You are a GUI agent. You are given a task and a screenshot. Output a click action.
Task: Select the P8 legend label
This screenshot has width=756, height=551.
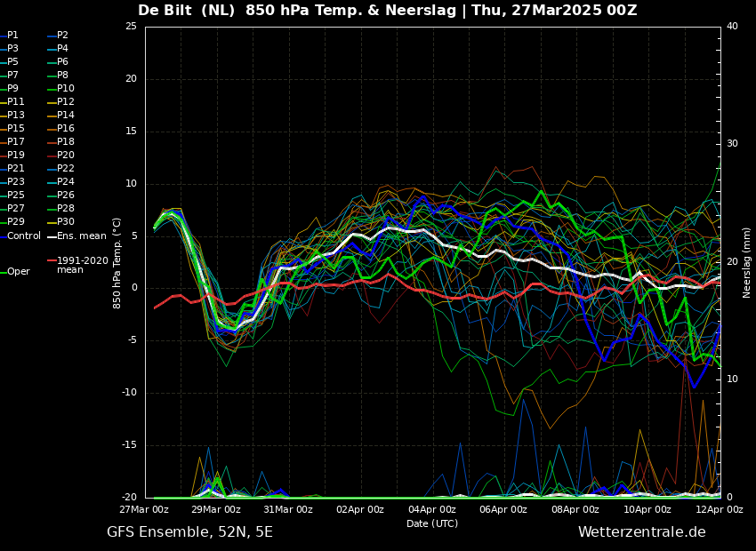[x=62, y=76]
